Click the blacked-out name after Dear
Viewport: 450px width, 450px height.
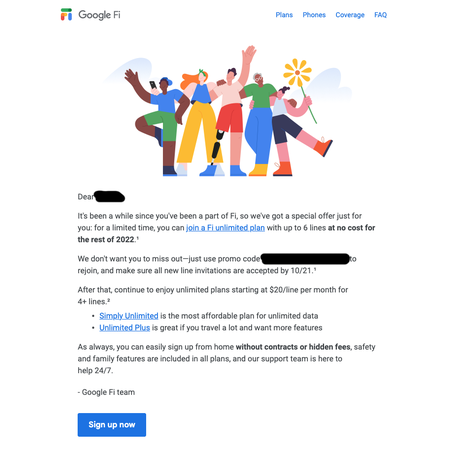tap(110, 197)
